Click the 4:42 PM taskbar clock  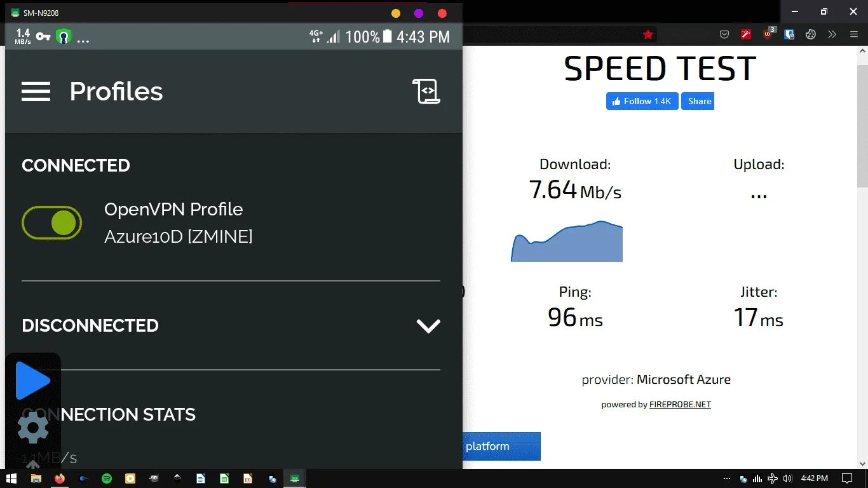pyautogui.click(x=814, y=478)
